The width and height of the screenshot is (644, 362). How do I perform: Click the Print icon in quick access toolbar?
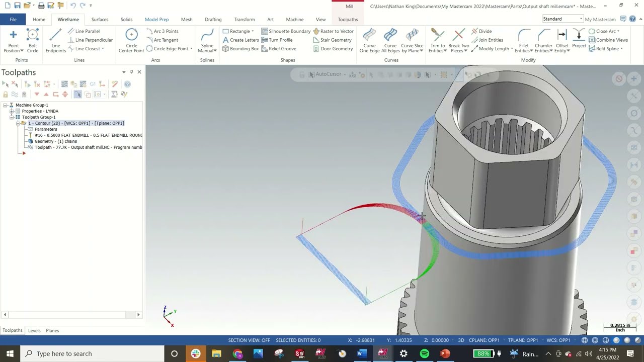(x=41, y=6)
